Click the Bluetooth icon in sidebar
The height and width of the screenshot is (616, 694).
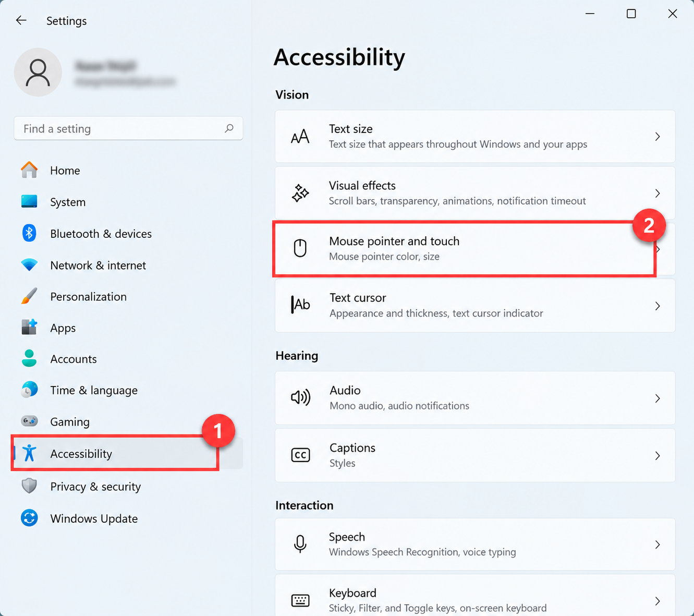29,233
